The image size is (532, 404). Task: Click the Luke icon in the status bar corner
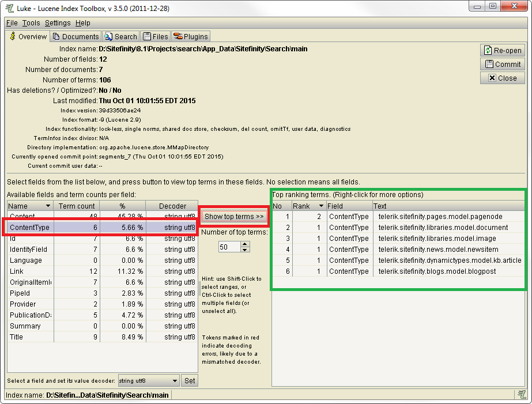[520, 395]
